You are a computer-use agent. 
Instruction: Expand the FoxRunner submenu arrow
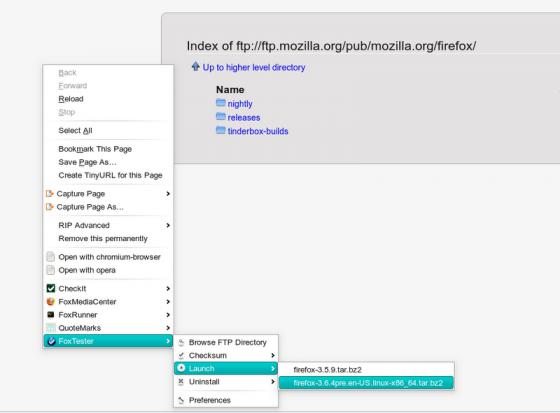point(168,315)
